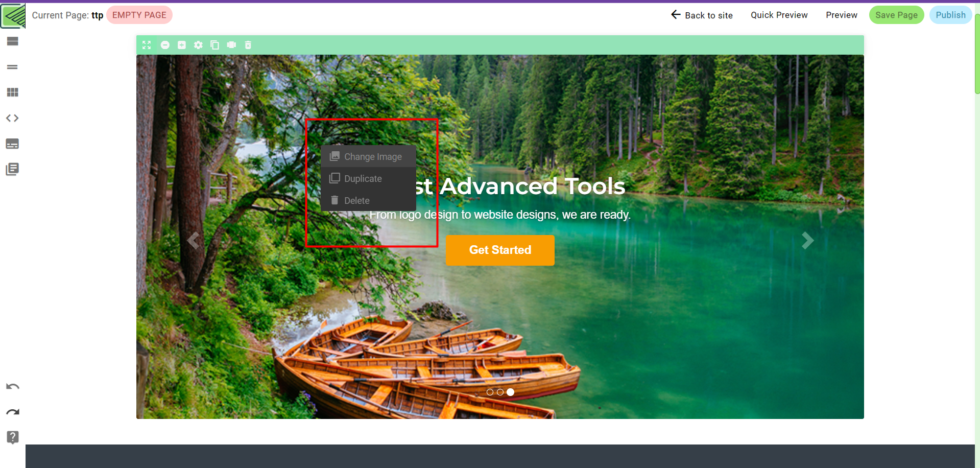
Task: Click the minus icon on the slider toolbar
Action: click(164, 45)
